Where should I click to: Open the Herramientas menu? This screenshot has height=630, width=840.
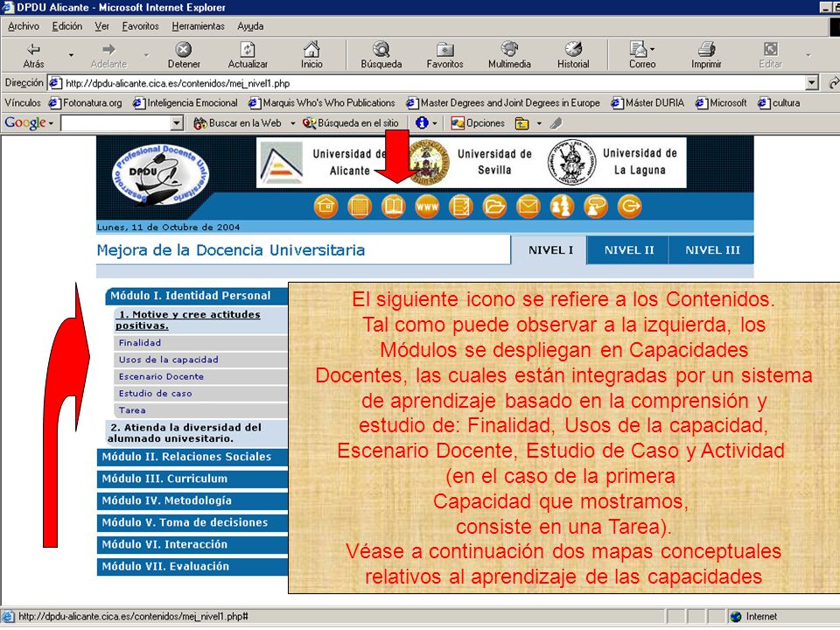pyautogui.click(x=199, y=26)
